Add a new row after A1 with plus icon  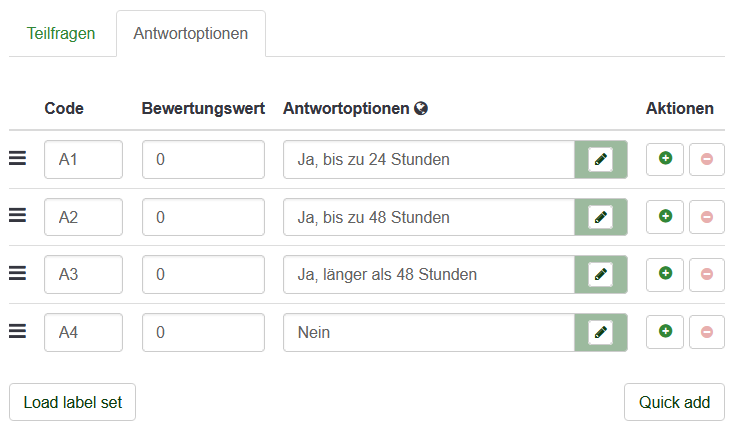665,159
